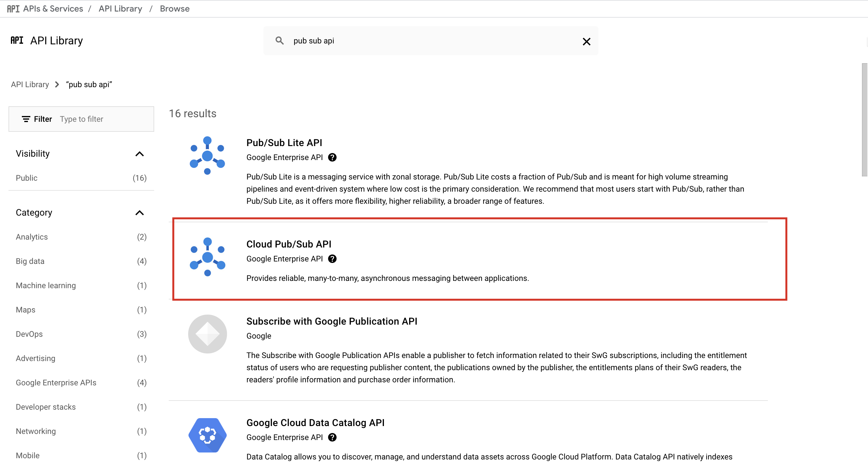This screenshot has height=464, width=868.
Task: Open Subscribe with Google Publication API result
Action: click(x=331, y=321)
